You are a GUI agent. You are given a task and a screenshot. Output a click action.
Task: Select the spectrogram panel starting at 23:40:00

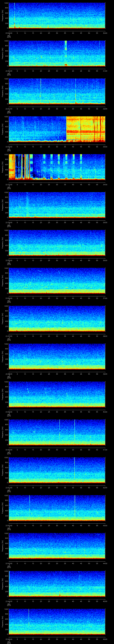click(x=57, y=432)
